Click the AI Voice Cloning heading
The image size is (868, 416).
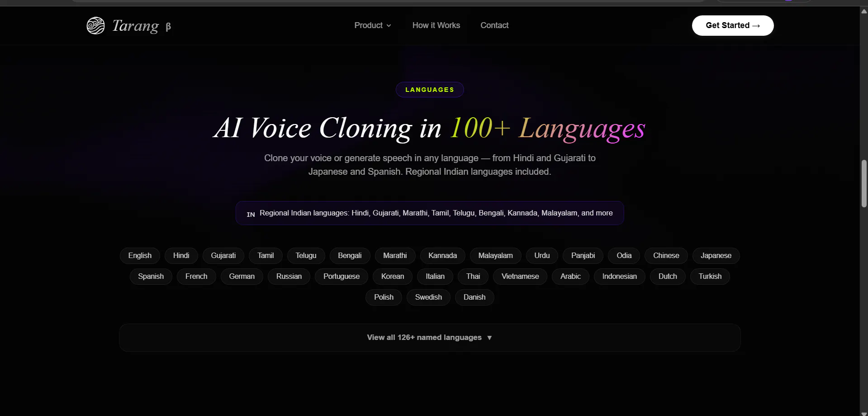(430, 128)
